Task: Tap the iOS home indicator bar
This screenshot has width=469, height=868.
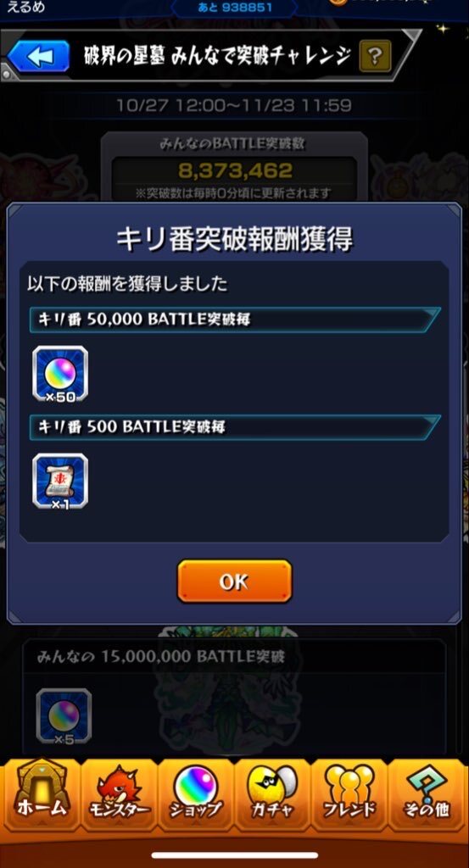Action: pyautogui.click(x=234, y=854)
